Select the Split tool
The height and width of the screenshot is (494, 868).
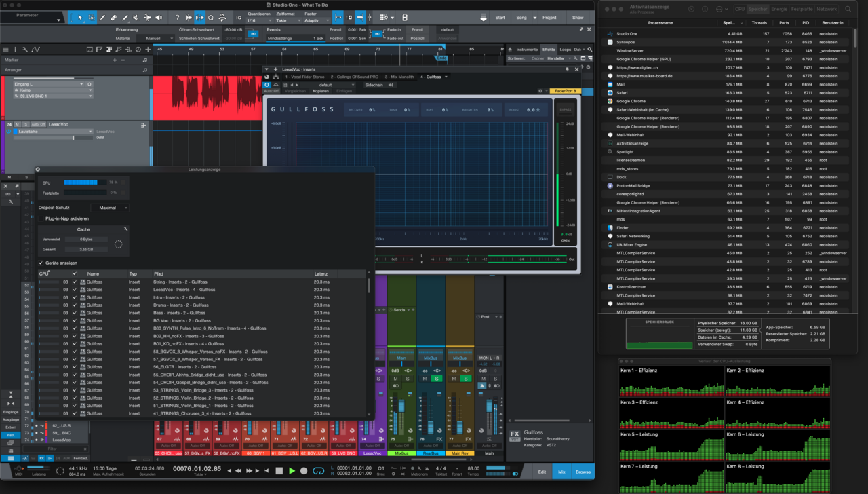pyautogui.click(x=102, y=18)
